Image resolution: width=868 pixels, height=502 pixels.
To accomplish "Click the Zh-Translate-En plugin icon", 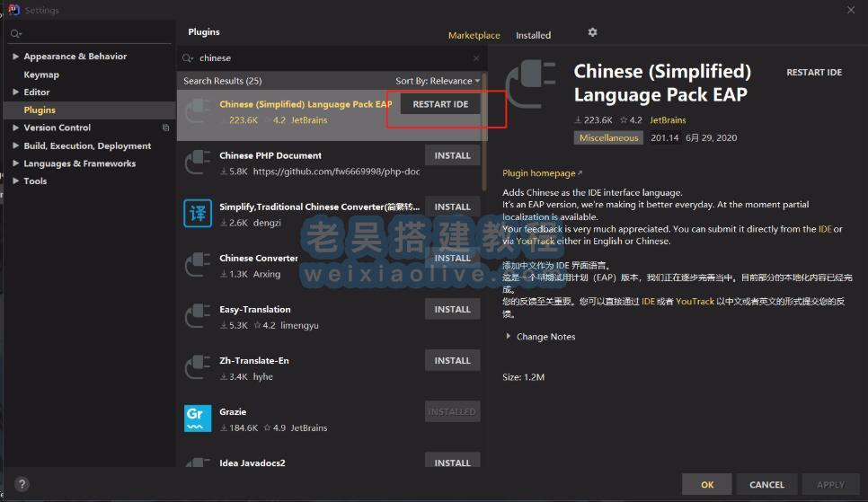I will coord(198,367).
